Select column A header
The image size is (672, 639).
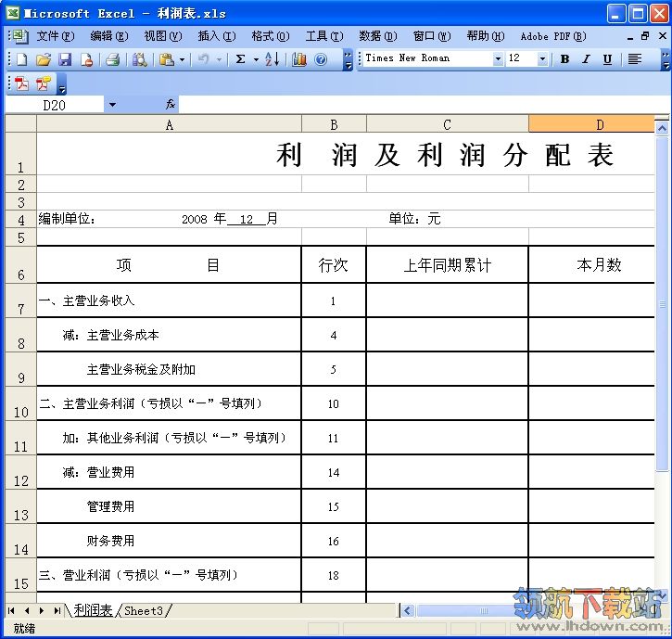(x=170, y=124)
